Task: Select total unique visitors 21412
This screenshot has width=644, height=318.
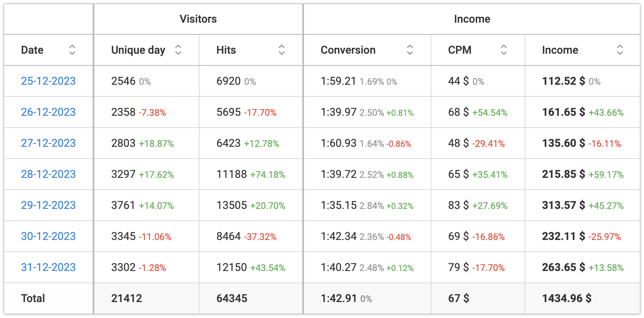Action: [127, 298]
